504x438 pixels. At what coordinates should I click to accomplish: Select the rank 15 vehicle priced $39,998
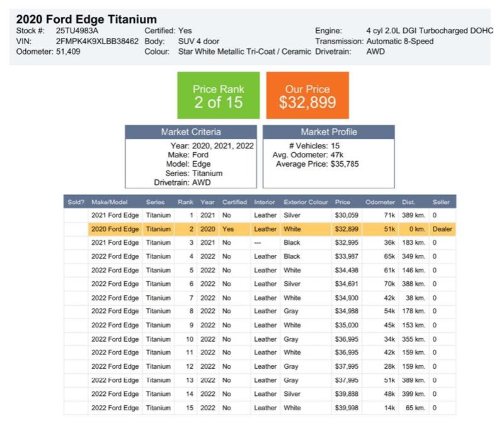coord(252,408)
